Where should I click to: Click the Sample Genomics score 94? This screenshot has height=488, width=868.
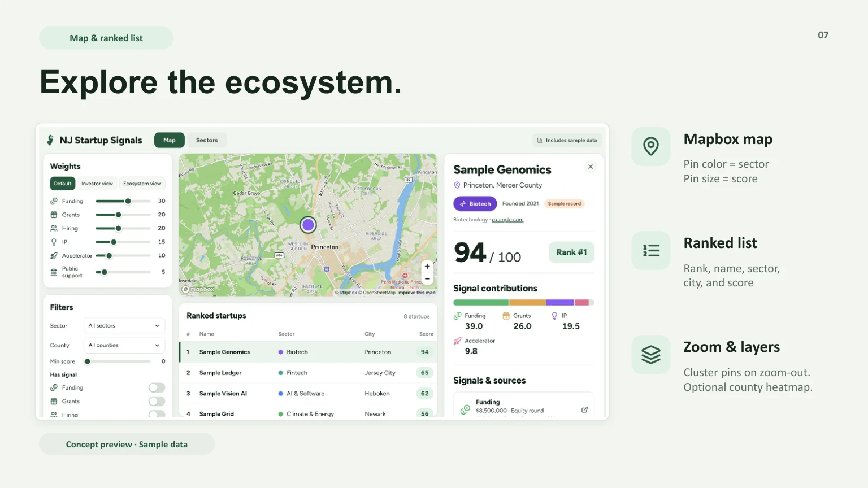[424, 352]
